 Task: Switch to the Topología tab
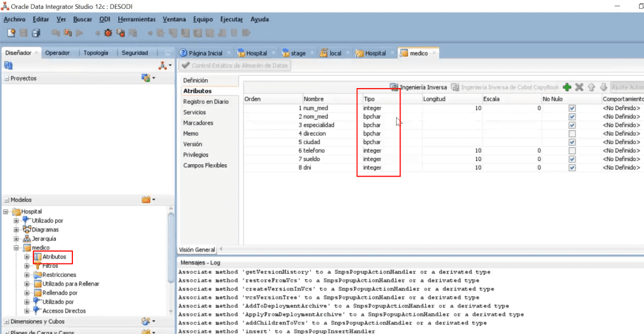pyautogui.click(x=96, y=53)
